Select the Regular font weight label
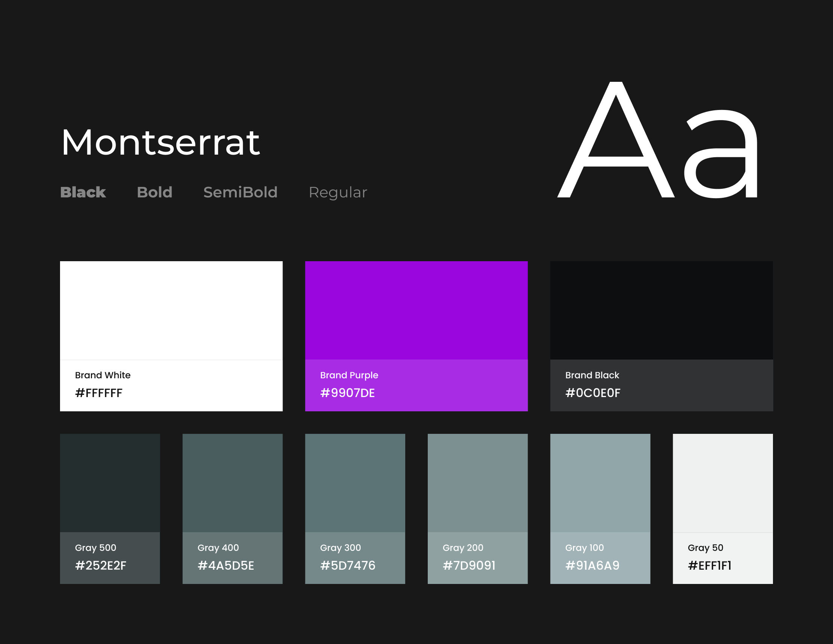The image size is (833, 644). point(338,192)
